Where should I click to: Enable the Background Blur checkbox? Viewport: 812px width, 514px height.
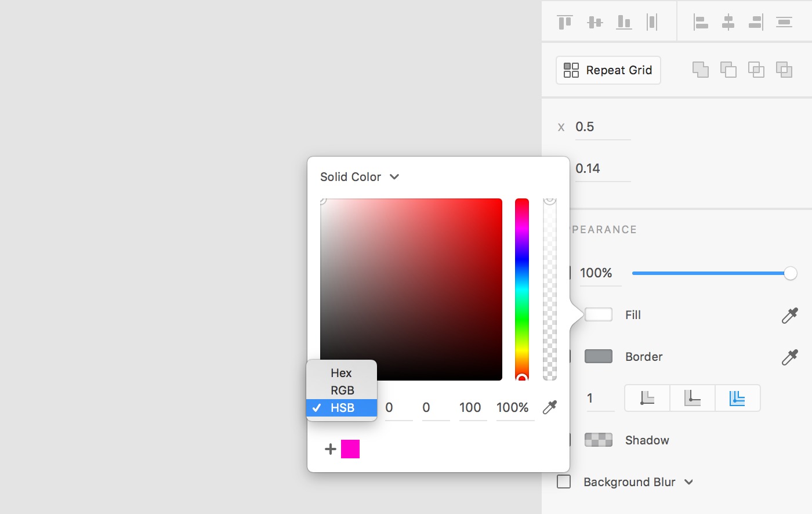[x=564, y=482]
